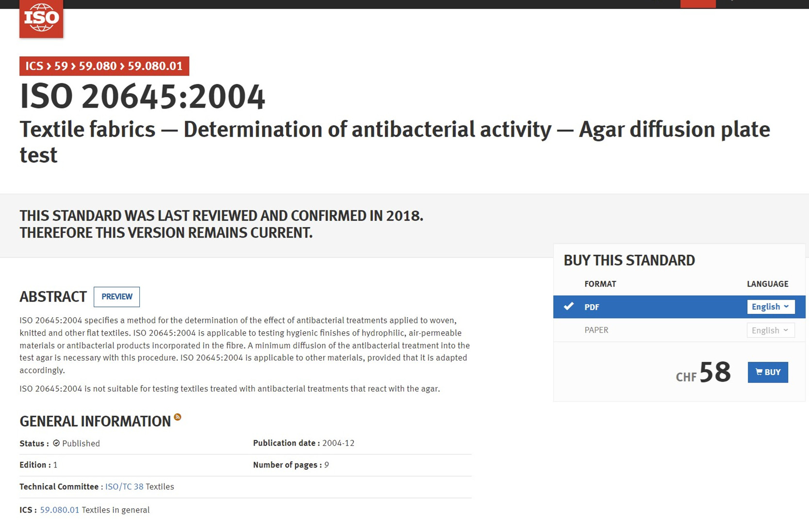Open the RSS feed icon beside General Information
Screen dimensions: 809x532
(178, 417)
